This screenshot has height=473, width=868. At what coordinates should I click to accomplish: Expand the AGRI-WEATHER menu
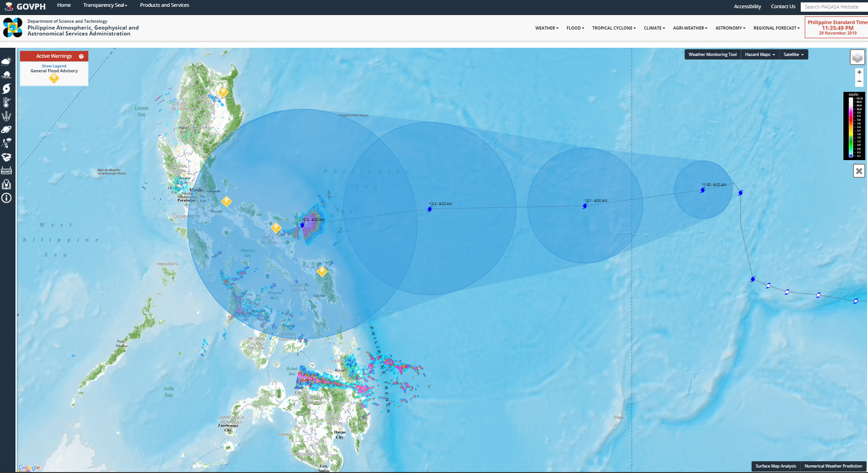(x=690, y=28)
